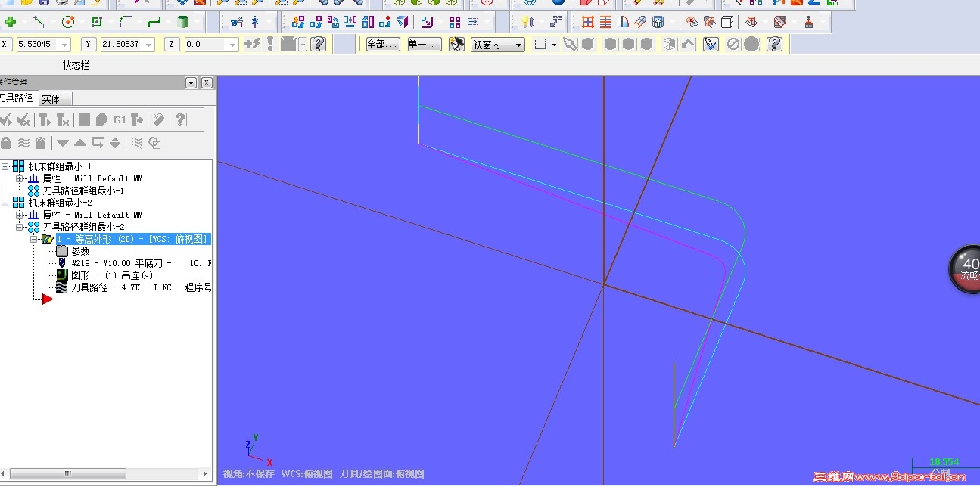Open the X coordinate dropdown
This screenshot has height=487, width=980.
64,45
